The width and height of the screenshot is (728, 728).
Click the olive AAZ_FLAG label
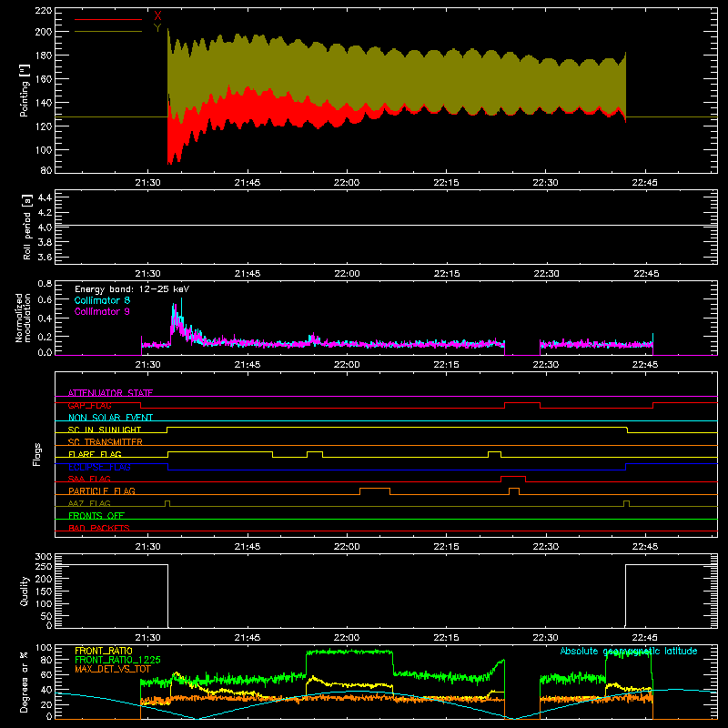click(x=89, y=503)
